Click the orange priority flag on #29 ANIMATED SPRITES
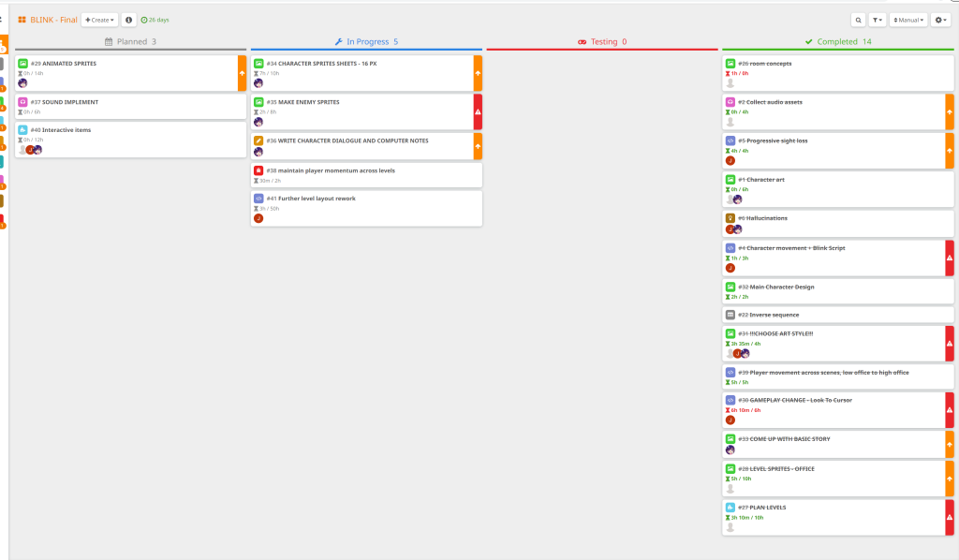959x560 pixels. 243,73
